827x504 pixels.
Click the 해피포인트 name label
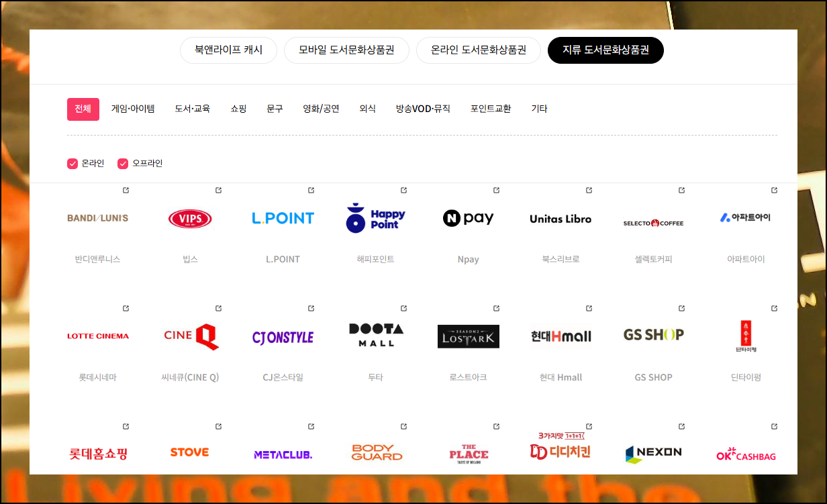point(375,259)
